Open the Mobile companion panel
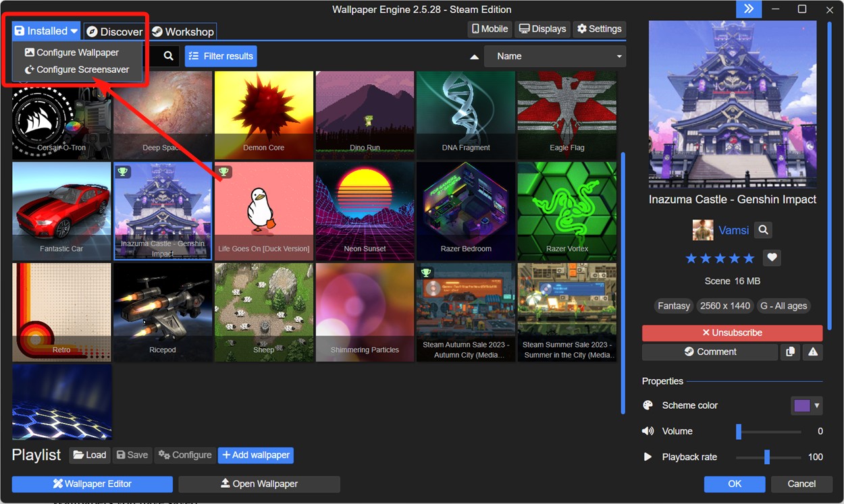 (x=489, y=28)
